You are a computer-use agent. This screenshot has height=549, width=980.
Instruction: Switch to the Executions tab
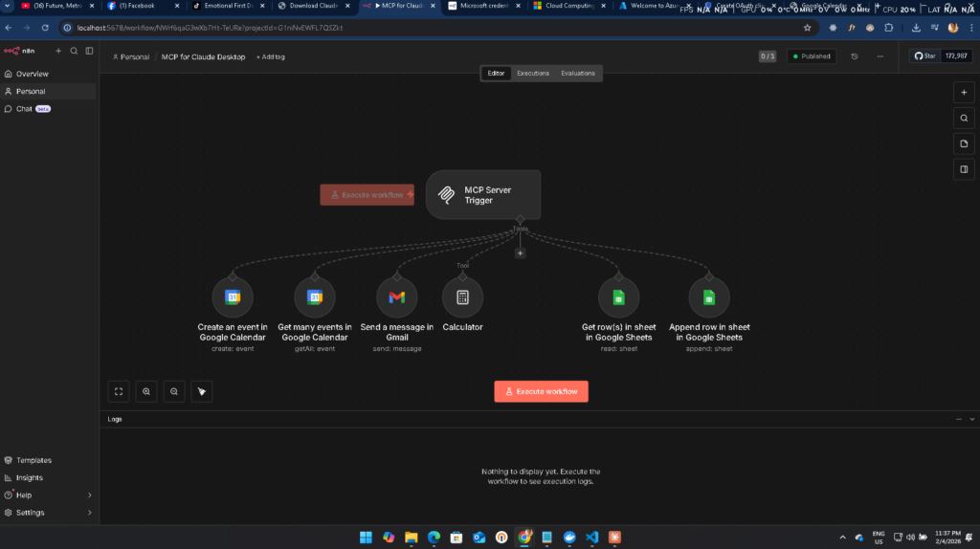tap(533, 73)
